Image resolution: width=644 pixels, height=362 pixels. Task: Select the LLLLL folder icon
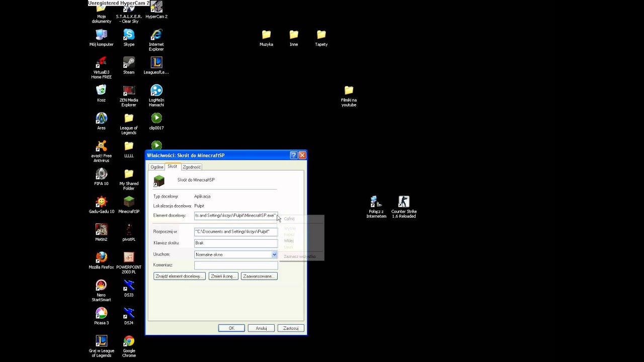[129, 149]
